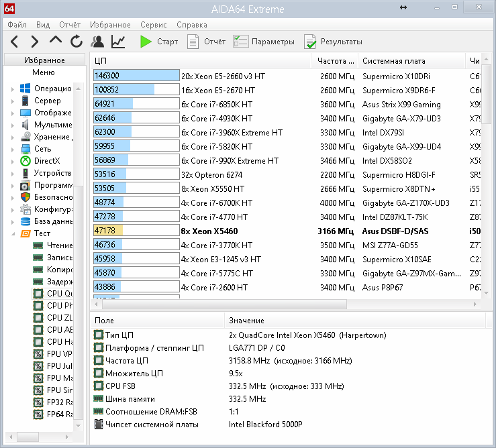Open the Чтение memory test item
The height and width of the screenshot is (448, 496).
coord(53,245)
